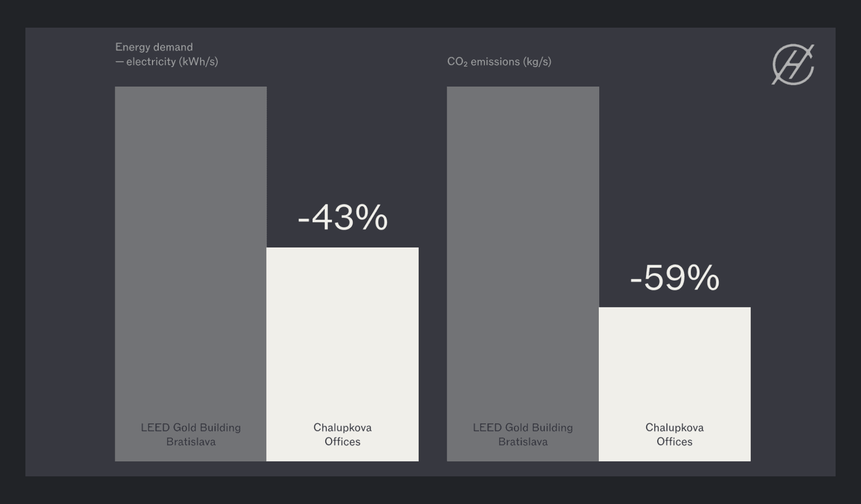
Task: Select "Chalupkova" label in energy chart
Action: tap(342, 427)
